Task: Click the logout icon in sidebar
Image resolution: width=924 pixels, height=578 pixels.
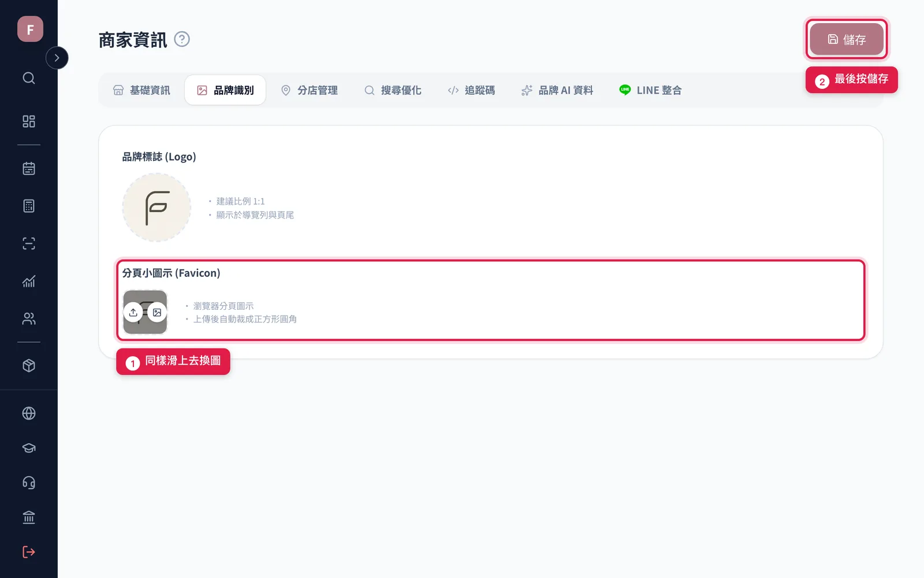Action: coord(29,552)
